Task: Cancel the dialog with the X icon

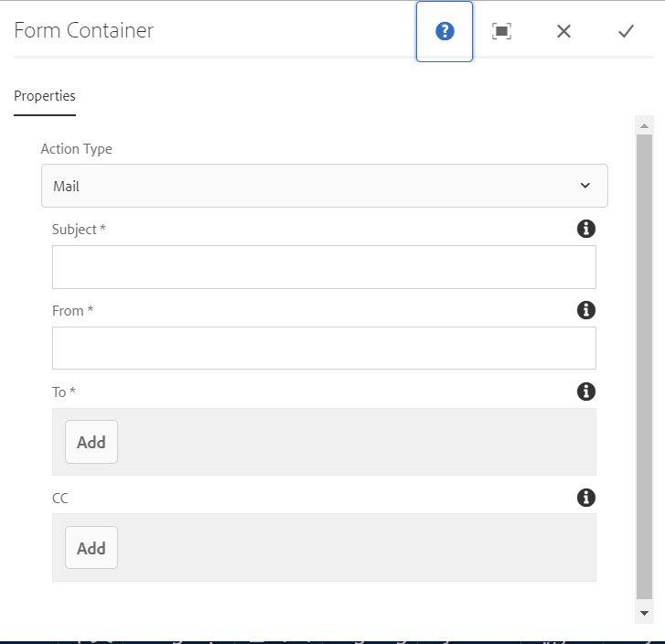Action: (x=563, y=31)
